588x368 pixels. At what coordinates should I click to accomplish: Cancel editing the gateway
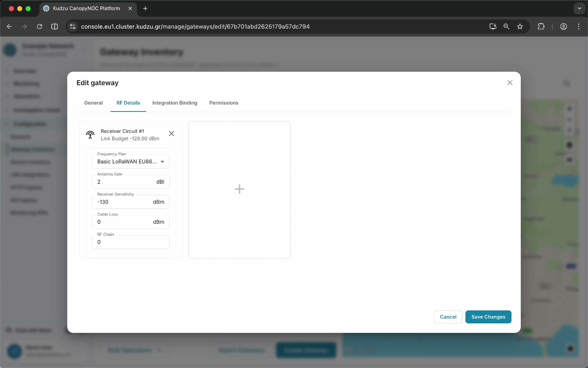click(x=448, y=317)
